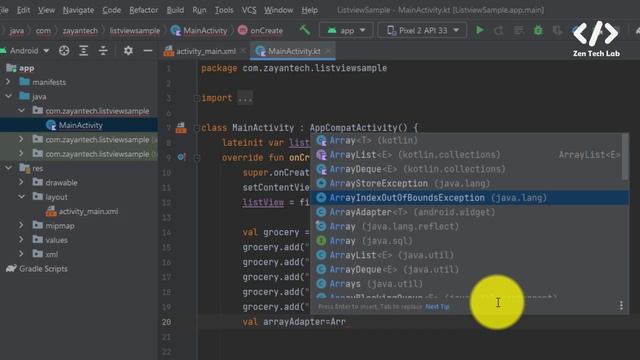The height and width of the screenshot is (360, 640).
Task: Open the VCS menu
Action: pos(249,10)
